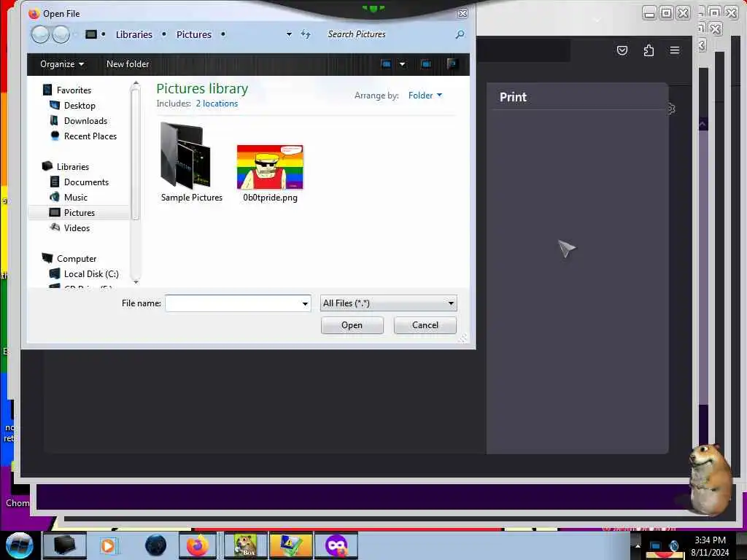Screen dimensions: 747x560
Task: Open the Arrange by Folder dropdown
Action: tap(425, 96)
